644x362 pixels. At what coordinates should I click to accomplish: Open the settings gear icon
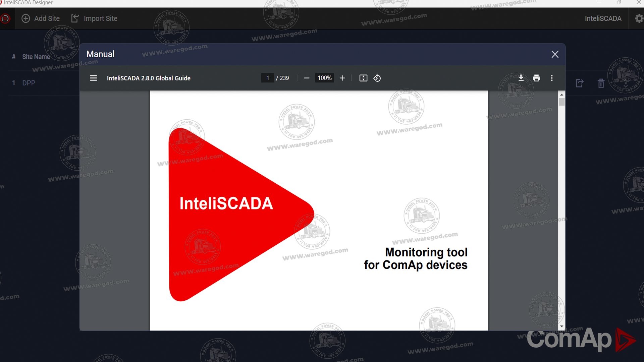[639, 18]
